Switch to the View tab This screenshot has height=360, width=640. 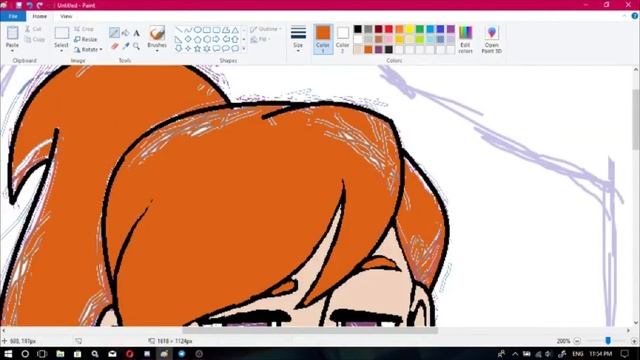click(66, 16)
